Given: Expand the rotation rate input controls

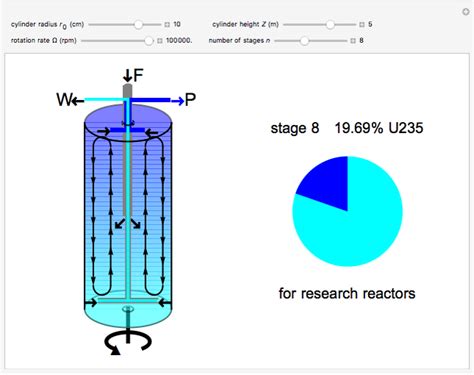Looking at the screenshot, I should pos(160,41).
